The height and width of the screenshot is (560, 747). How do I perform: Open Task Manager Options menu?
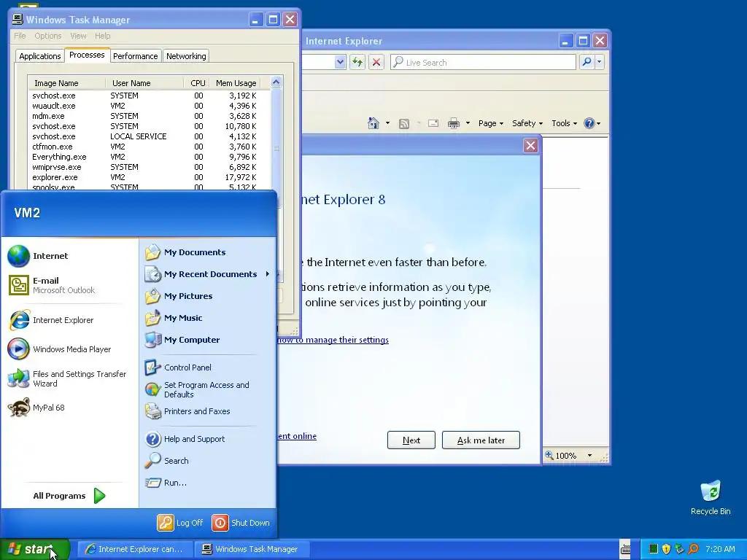47,36
